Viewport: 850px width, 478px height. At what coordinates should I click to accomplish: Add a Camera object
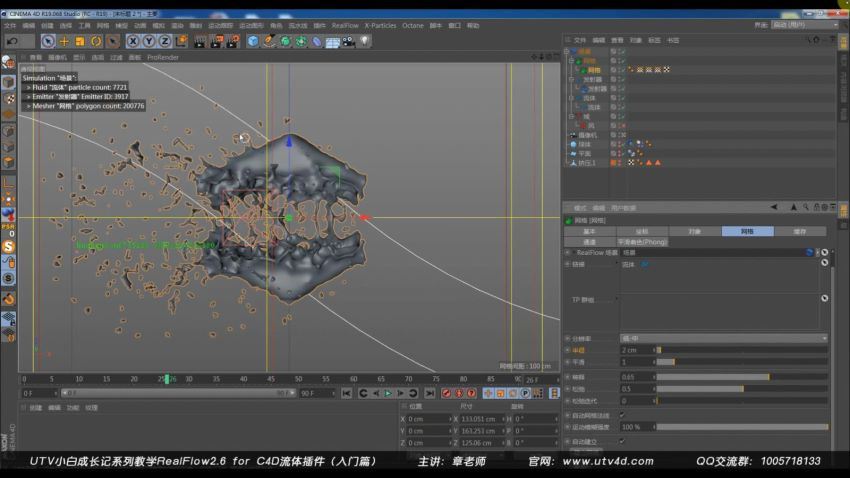pos(349,41)
